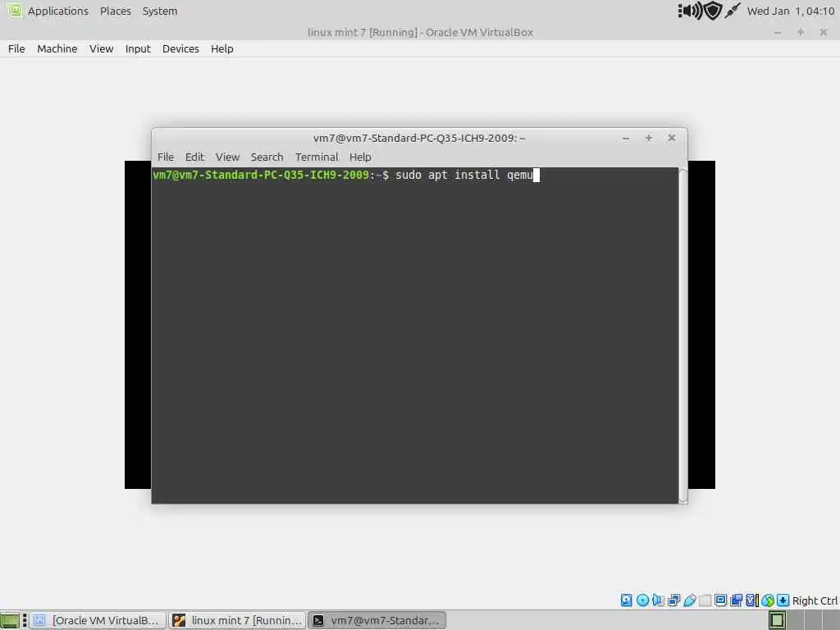Viewport: 840px width, 630px height.
Task: Minimize the VirtualBox VM window
Action: 778,33
